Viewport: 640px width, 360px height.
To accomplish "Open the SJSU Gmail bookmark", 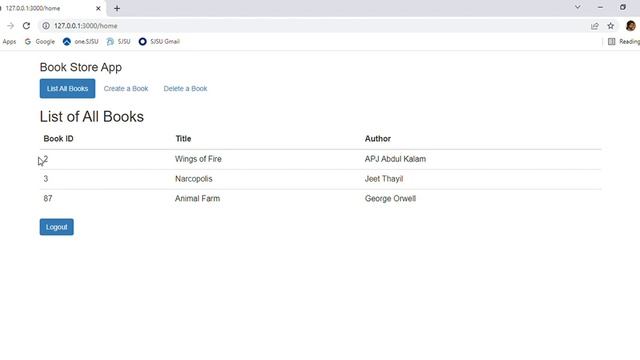I will (159, 42).
